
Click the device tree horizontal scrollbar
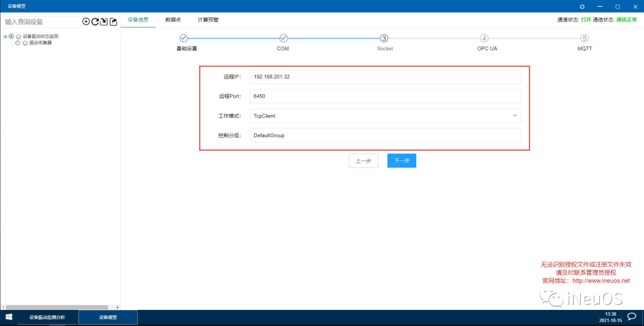pos(57,307)
